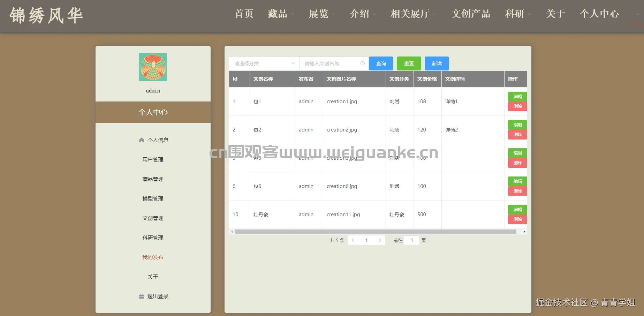Click the 锦绣风华 site logo

(x=46, y=16)
